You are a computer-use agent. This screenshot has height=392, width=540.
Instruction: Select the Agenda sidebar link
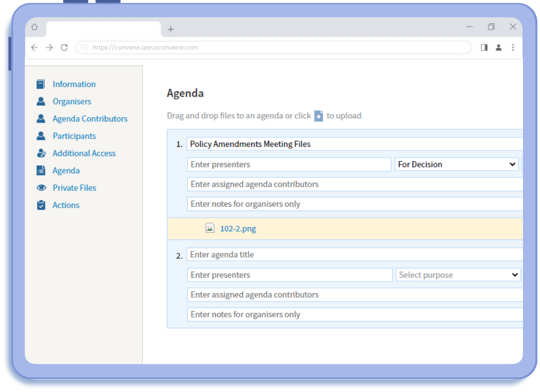point(66,171)
